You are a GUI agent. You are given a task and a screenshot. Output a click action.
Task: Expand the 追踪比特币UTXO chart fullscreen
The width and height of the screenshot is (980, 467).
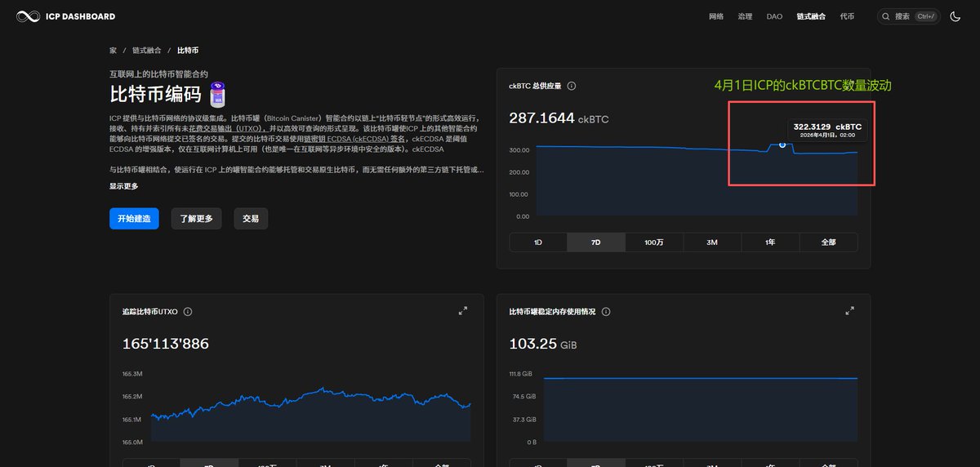click(463, 311)
